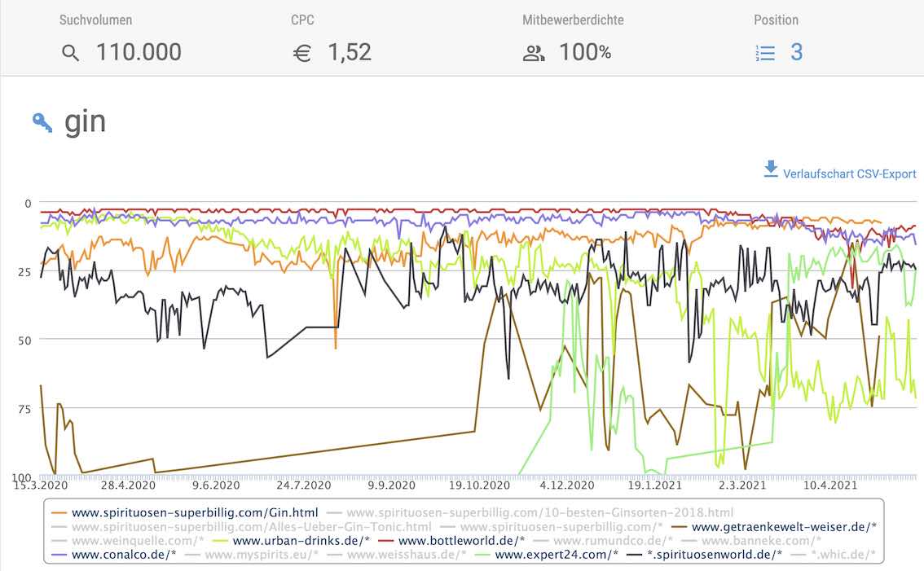Show the www.rumundco.de/* series

click(603, 541)
